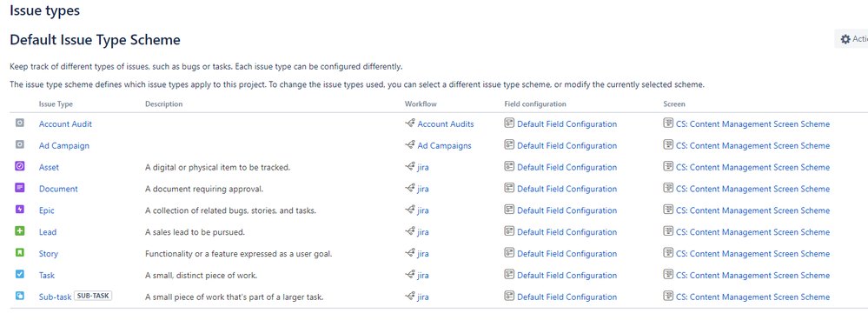Image resolution: width=868 pixels, height=327 pixels.
Task: Open Content Management Screen Scheme for Task
Action: 752,276
